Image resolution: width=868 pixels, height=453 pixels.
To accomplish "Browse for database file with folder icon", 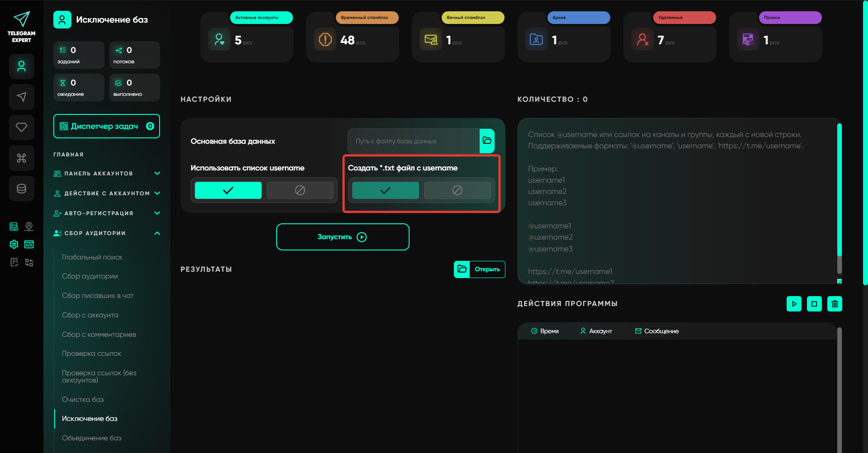I will point(487,141).
